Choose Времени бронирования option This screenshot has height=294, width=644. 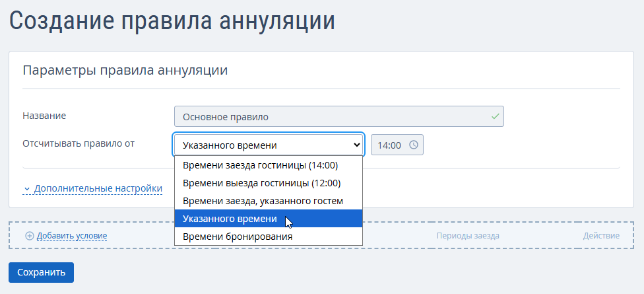point(238,237)
